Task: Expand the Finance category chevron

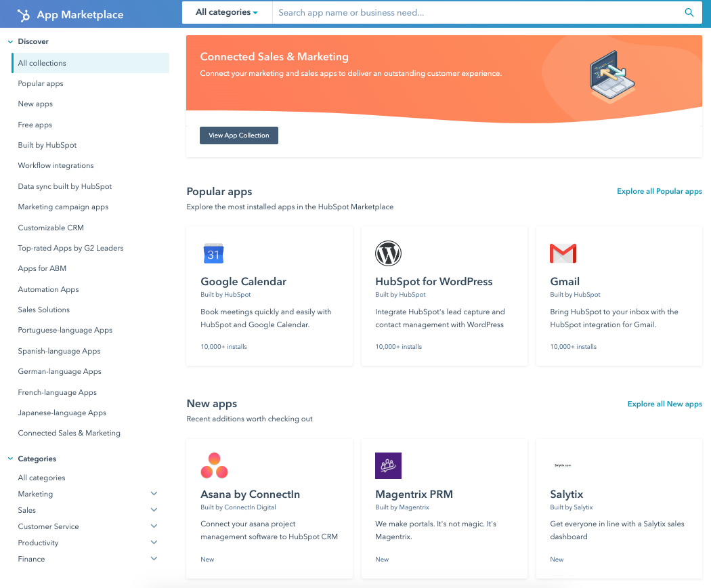Action: 154,558
